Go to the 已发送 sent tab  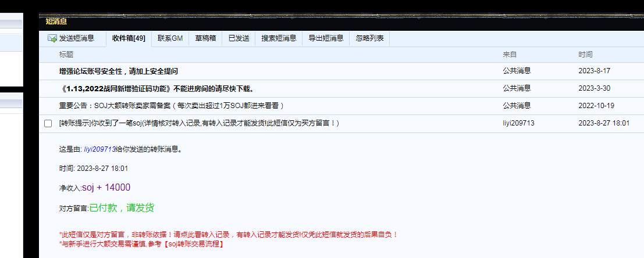(x=239, y=38)
